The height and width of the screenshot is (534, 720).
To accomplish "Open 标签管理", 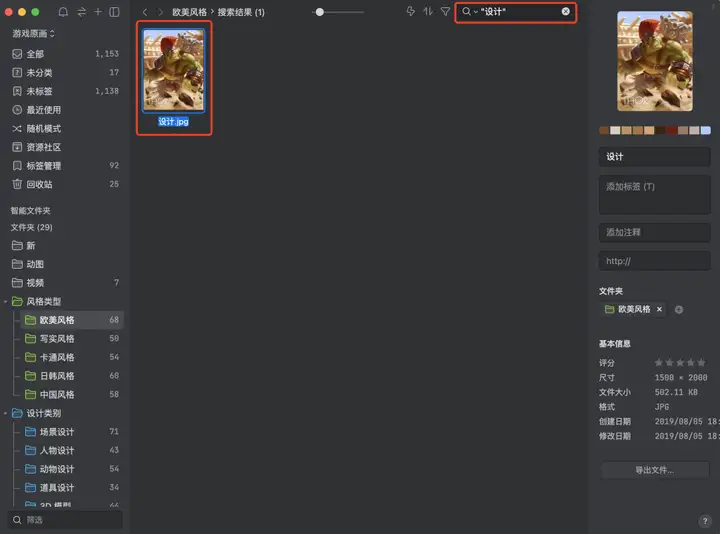I will tap(66, 166).
